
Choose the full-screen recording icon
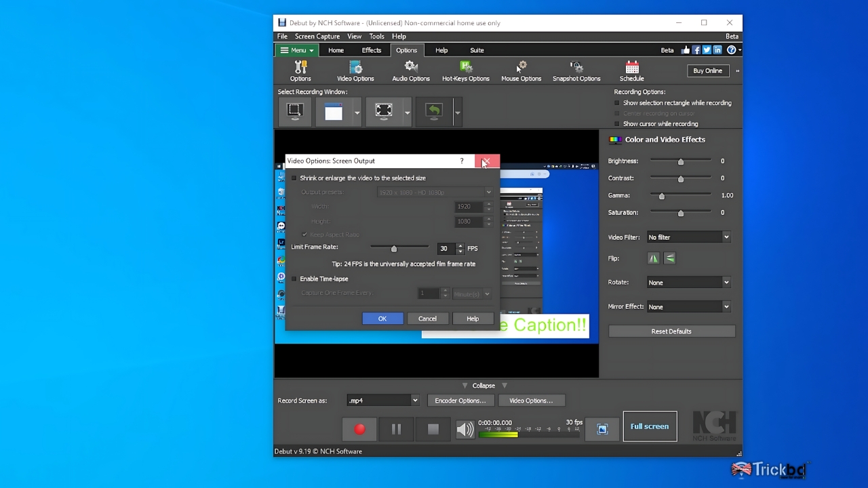coord(384,112)
